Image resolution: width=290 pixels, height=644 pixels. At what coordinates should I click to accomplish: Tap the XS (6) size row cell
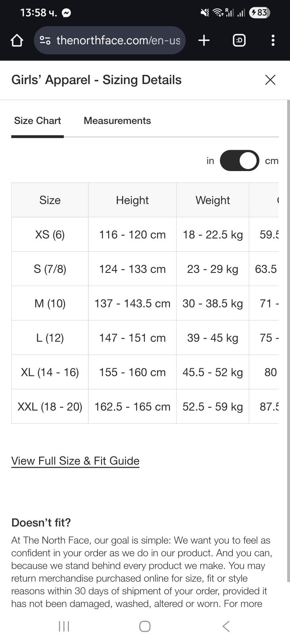(50, 235)
